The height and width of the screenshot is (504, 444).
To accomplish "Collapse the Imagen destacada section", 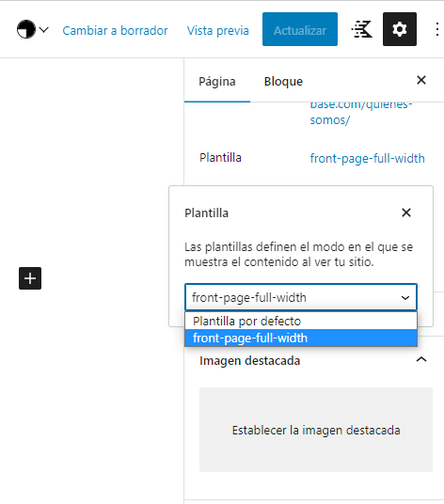I will click(x=421, y=360).
